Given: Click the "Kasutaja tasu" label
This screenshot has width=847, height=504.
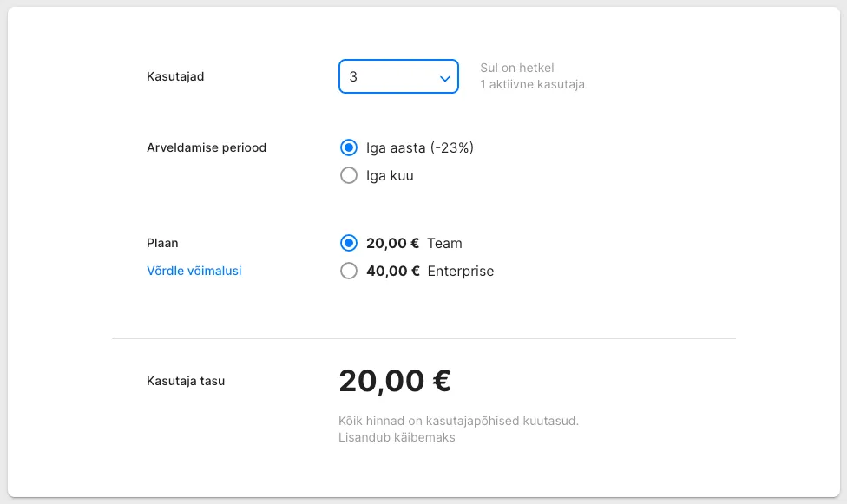Looking at the screenshot, I should 186,381.
